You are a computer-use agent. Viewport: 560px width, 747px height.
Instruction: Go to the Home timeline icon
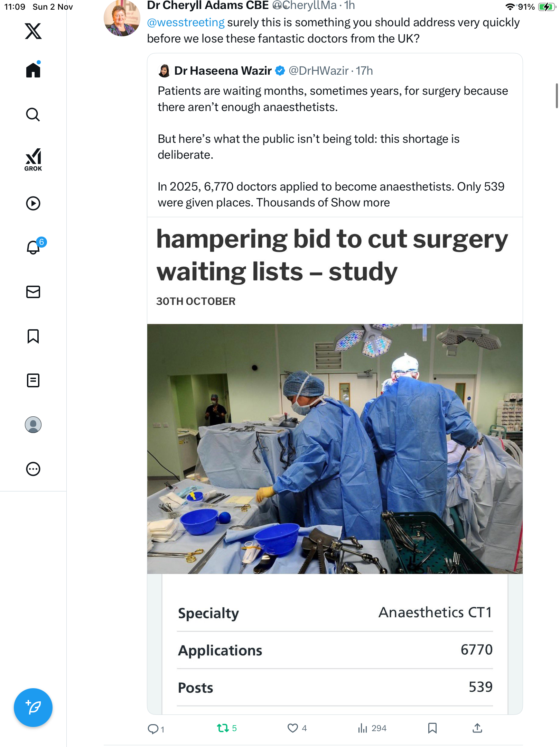33,70
